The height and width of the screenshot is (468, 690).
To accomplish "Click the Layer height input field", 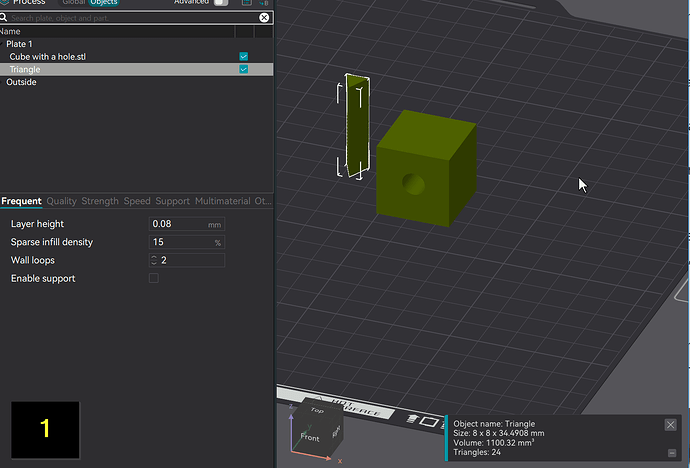I will 187,224.
